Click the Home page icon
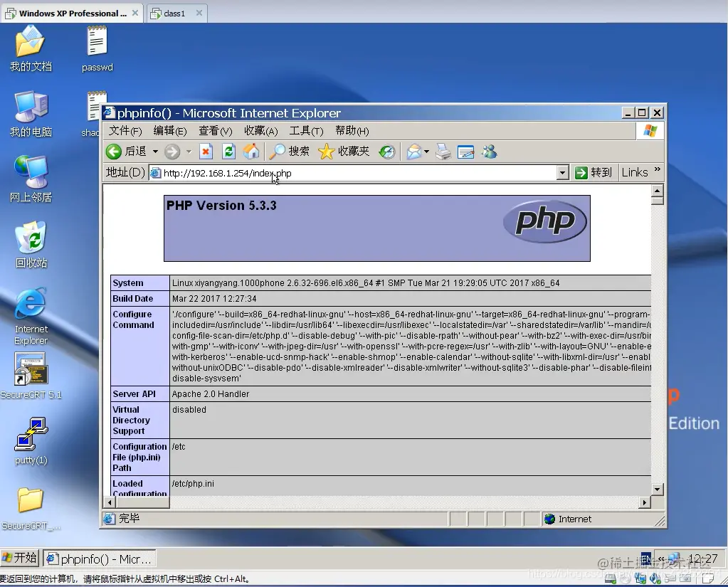Image resolution: width=728 pixels, height=587 pixels. click(x=251, y=152)
